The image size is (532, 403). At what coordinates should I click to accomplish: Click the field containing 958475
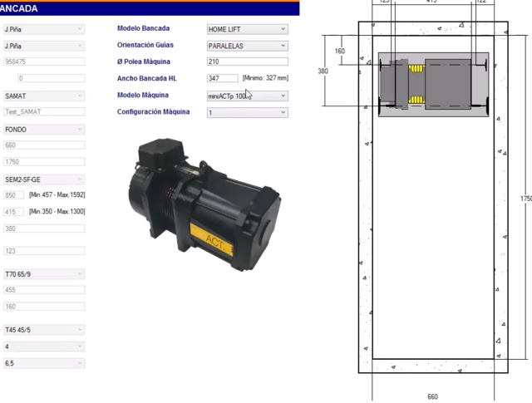pos(44,61)
